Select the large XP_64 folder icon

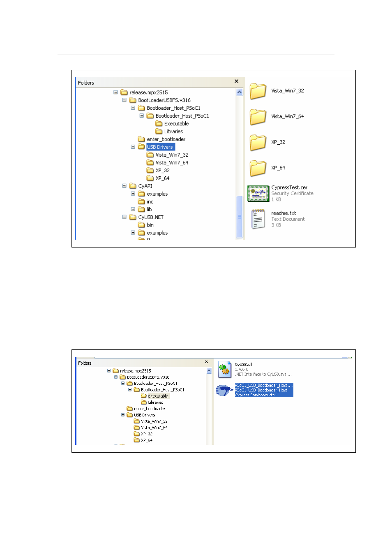pos(258,168)
